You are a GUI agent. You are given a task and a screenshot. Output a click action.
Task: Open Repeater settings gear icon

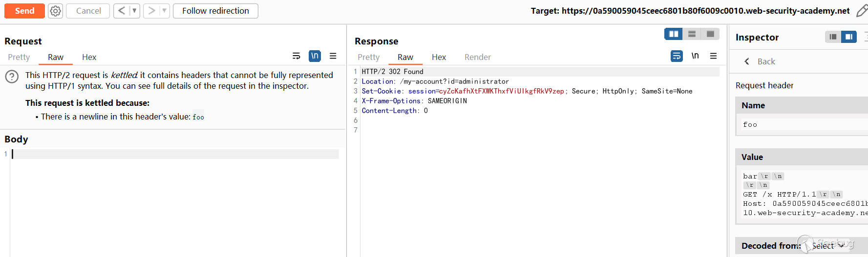point(56,11)
